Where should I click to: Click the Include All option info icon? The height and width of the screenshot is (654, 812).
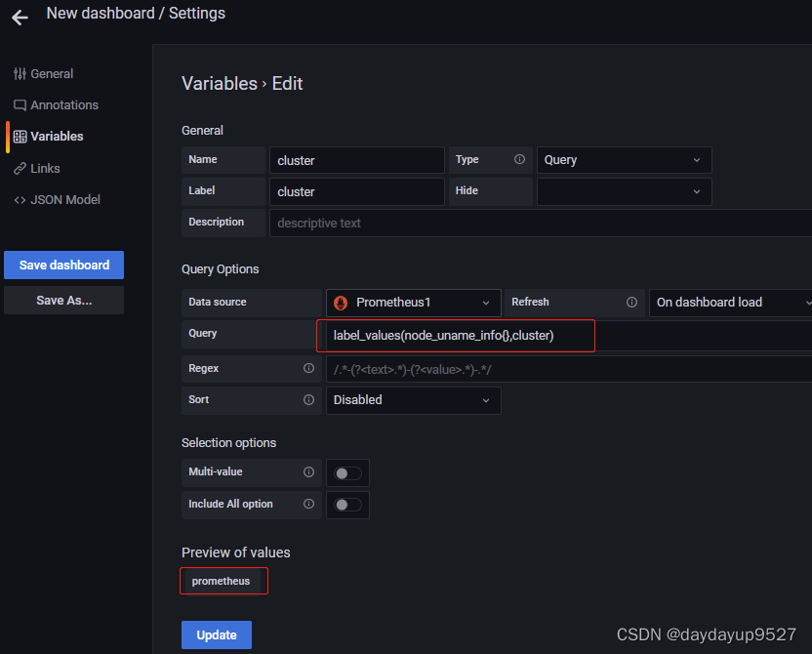(309, 505)
